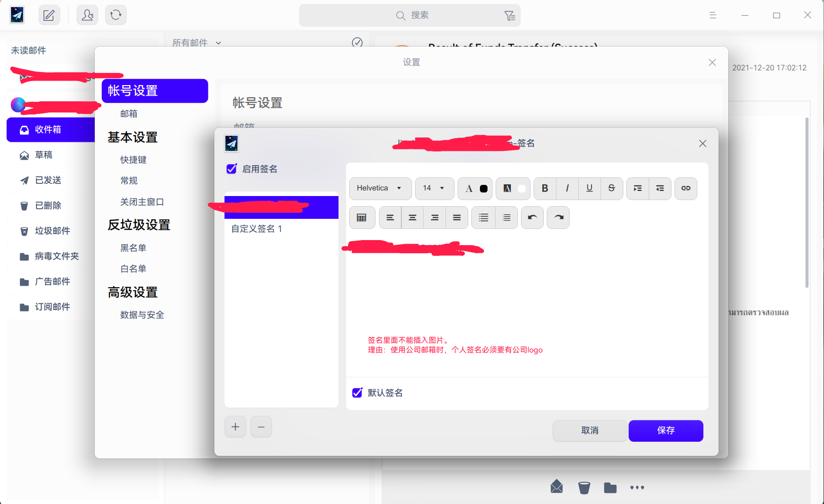824x504 pixels.
Task: Click the numbered list icon
Action: tap(506, 218)
